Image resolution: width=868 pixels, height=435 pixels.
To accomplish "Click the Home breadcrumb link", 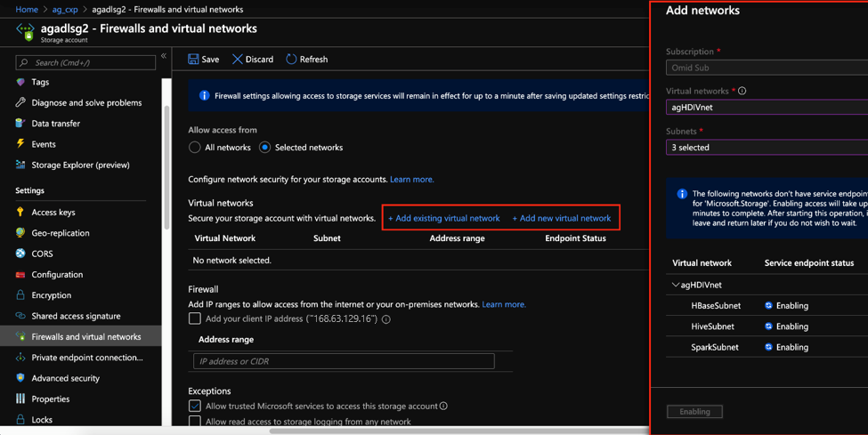I will point(27,10).
